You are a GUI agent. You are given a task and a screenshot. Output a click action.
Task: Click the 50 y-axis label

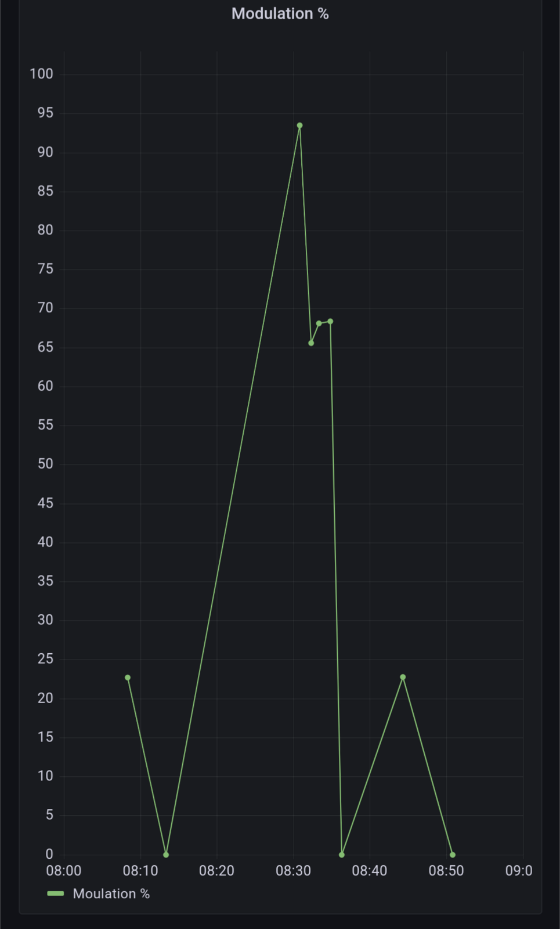(x=45, y=464)
